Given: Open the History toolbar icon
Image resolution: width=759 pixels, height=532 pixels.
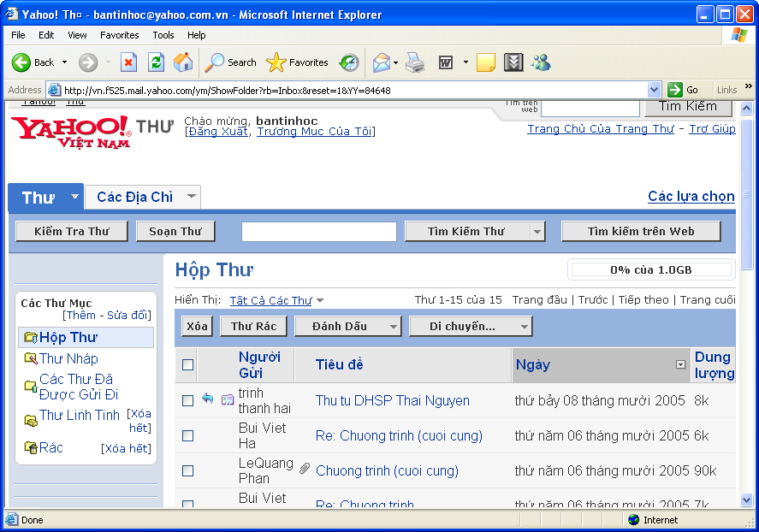Looking at the screenshot, I should 349,62.
